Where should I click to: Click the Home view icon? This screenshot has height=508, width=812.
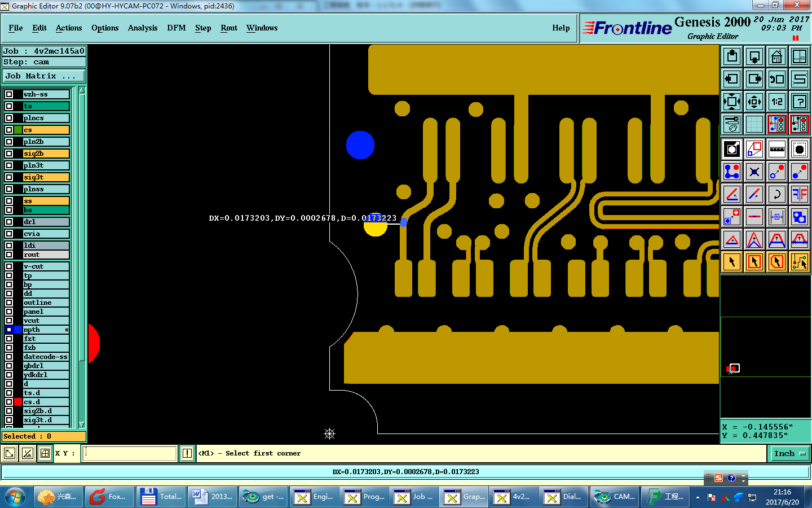click(777, 56)
